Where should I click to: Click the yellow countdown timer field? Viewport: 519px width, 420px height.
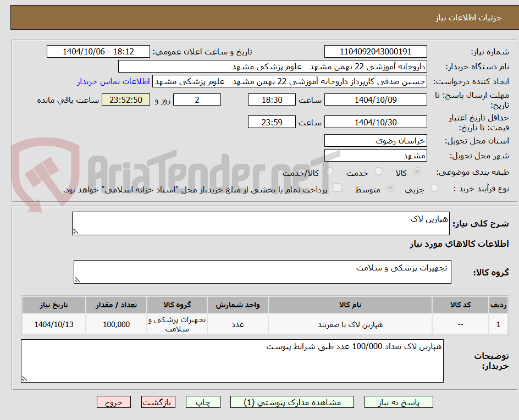coord(126,100)
